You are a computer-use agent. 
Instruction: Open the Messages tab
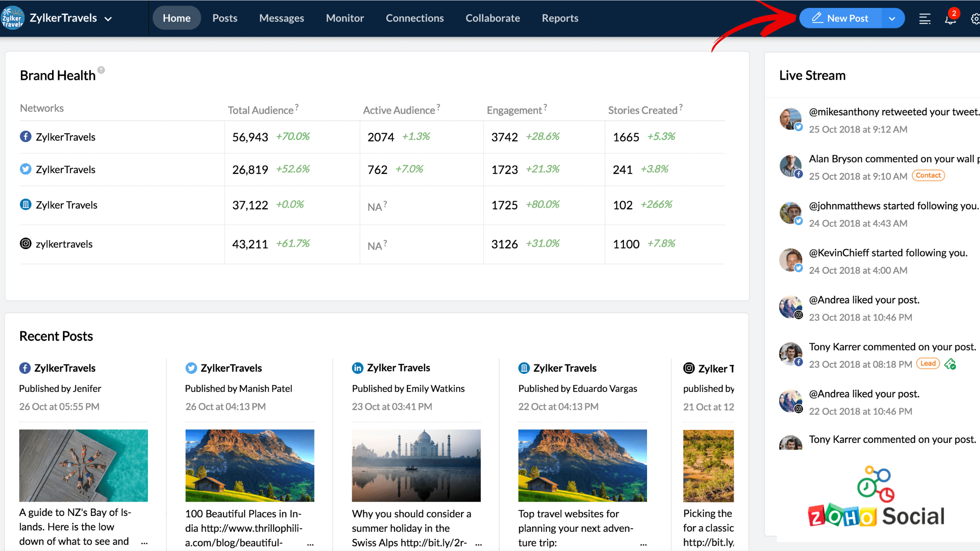tap(281, 18)
